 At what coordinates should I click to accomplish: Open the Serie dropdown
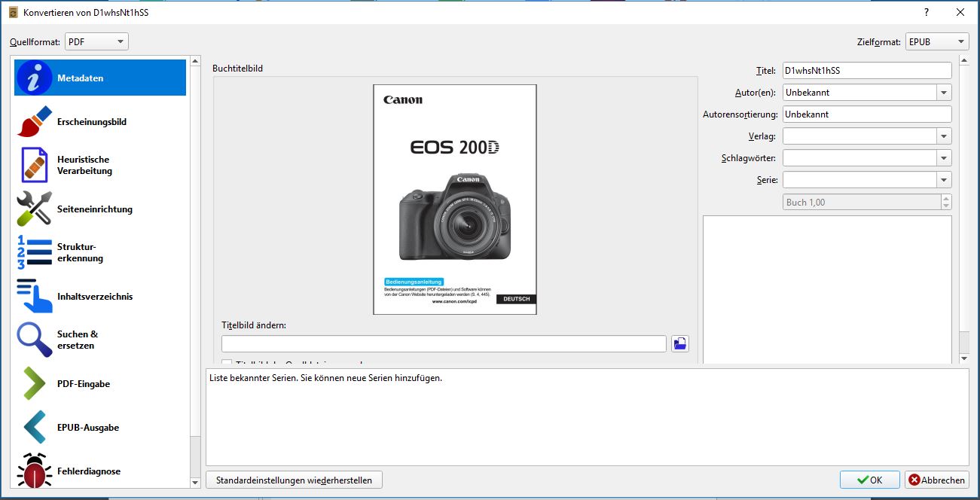pos(945,179)
